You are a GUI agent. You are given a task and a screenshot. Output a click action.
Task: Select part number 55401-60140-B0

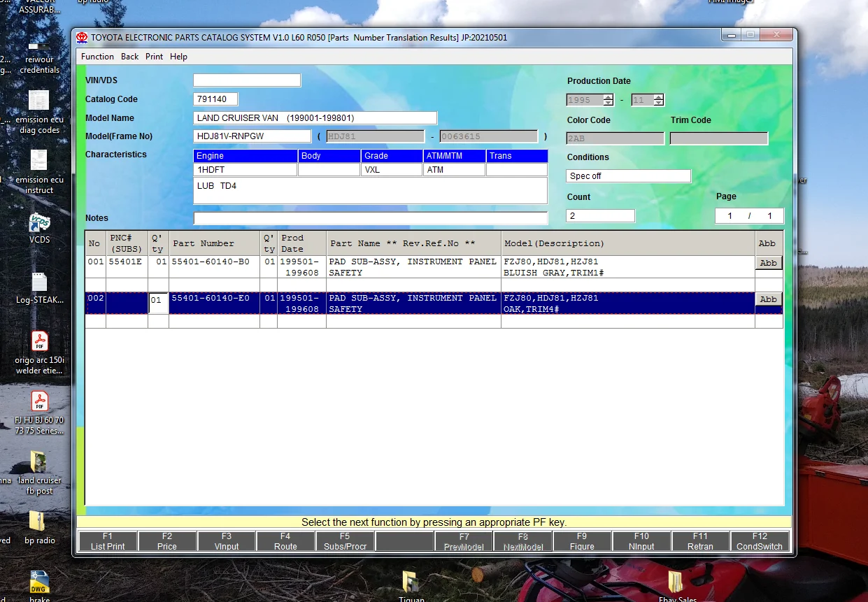(211, 261)
